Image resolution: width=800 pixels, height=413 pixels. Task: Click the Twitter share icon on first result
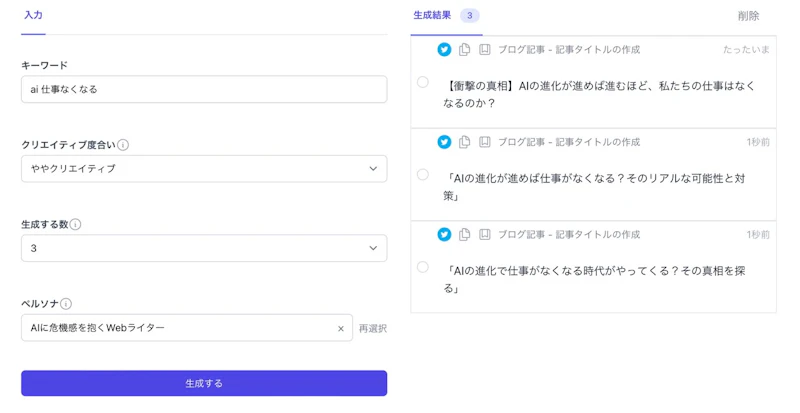click(x=444, y=49)
